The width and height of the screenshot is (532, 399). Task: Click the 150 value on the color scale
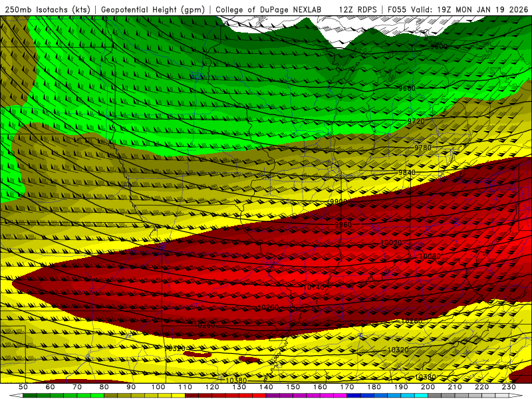[293, 387]
